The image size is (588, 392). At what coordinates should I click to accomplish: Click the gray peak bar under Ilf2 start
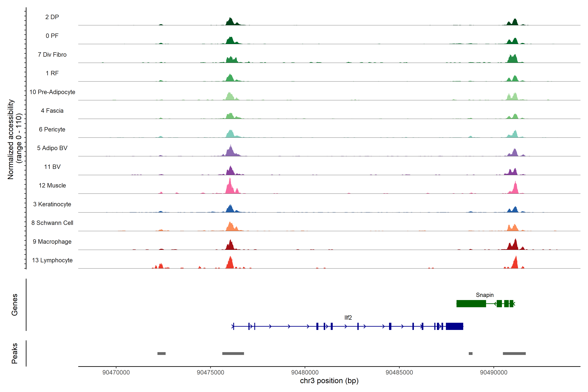point(233,353)
